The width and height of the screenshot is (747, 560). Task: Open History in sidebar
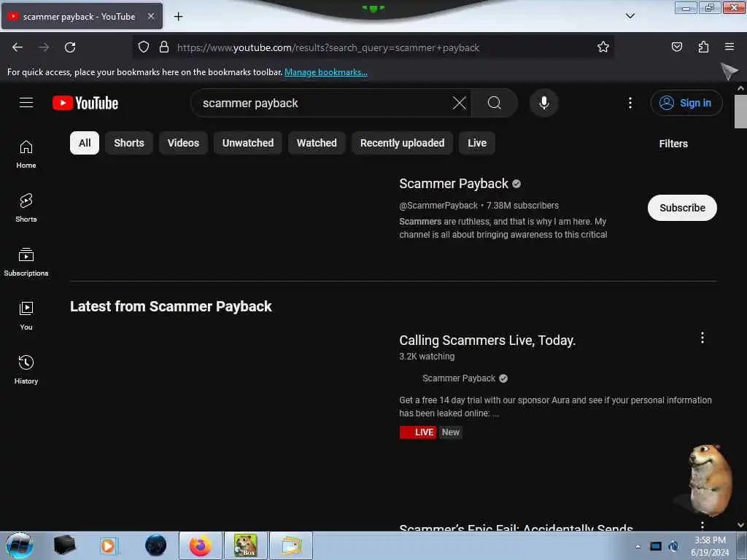tap(26, 370)
